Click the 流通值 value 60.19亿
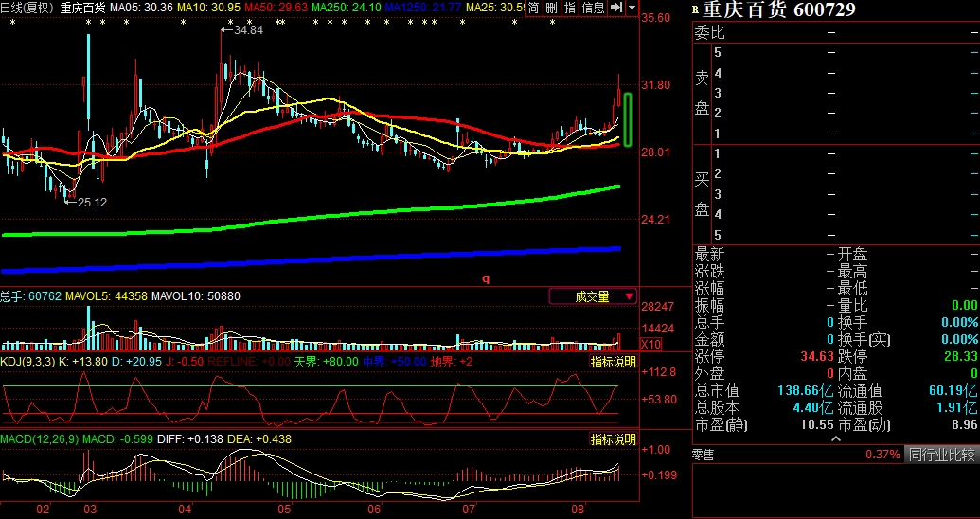This screenshot has width=980, height=519. click(x=953, y=391)
